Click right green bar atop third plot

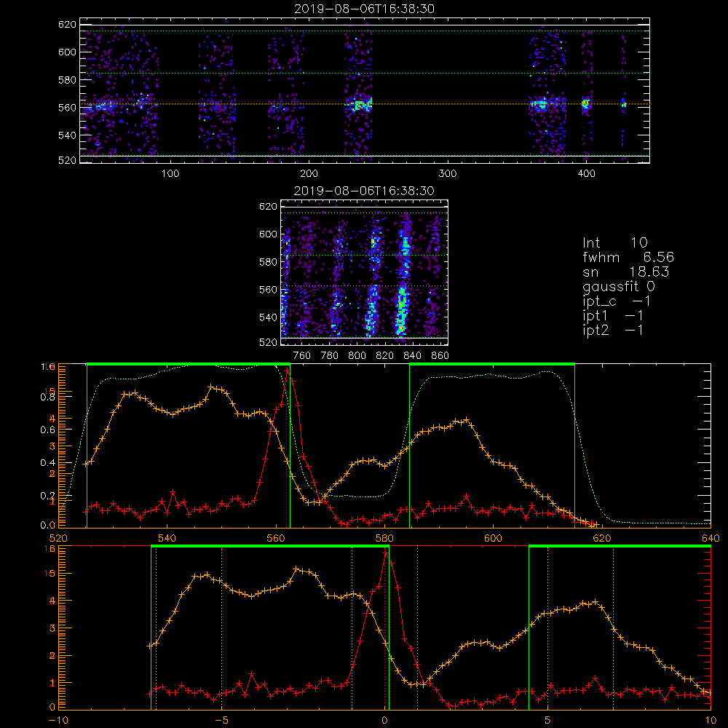492,364
